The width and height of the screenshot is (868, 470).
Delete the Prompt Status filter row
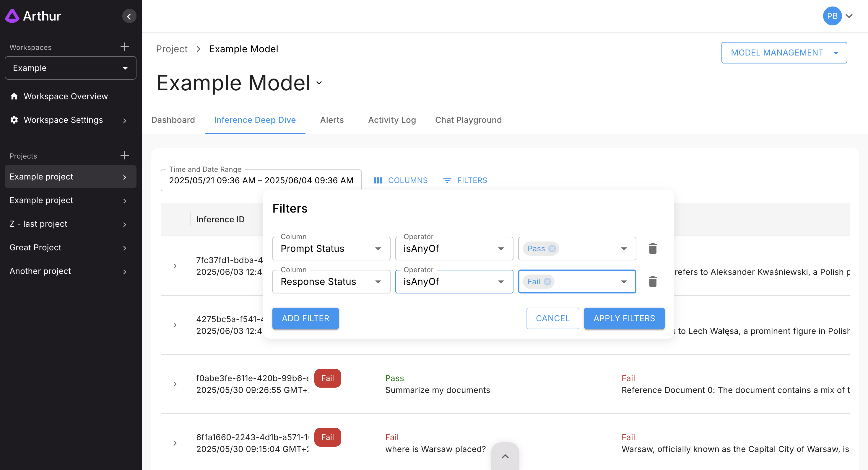[x=652, y=249]
